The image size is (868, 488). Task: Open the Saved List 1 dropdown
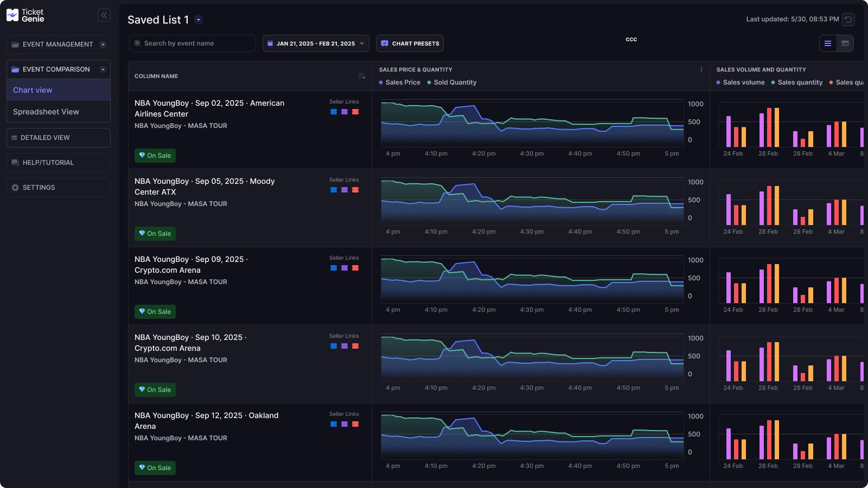(199, 20)
